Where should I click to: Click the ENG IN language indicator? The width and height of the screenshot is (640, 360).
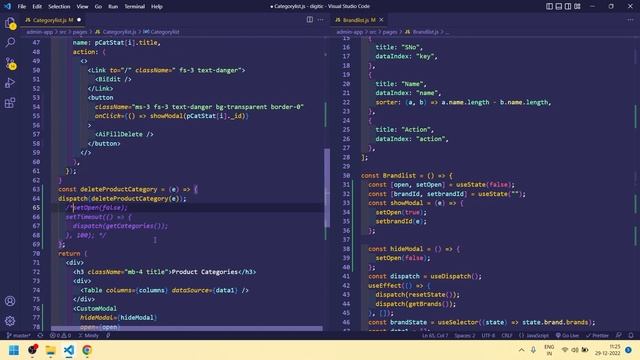tap(549, 350)
